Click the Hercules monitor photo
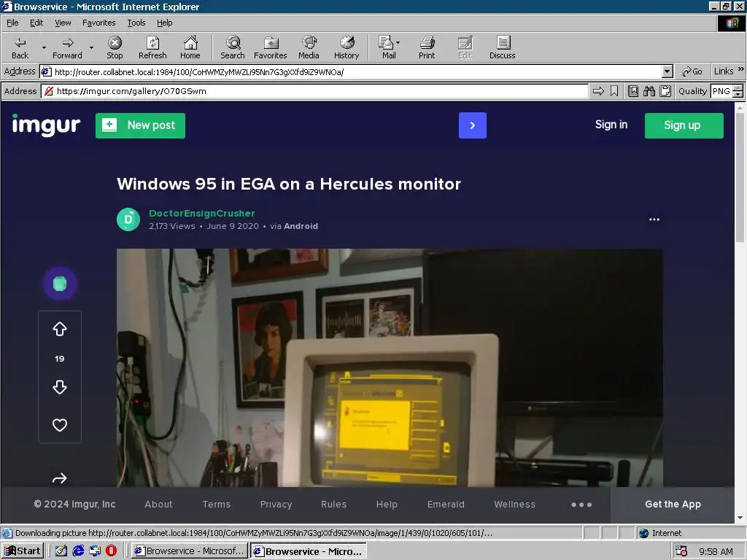747x560 pixels. click(390, 367)
